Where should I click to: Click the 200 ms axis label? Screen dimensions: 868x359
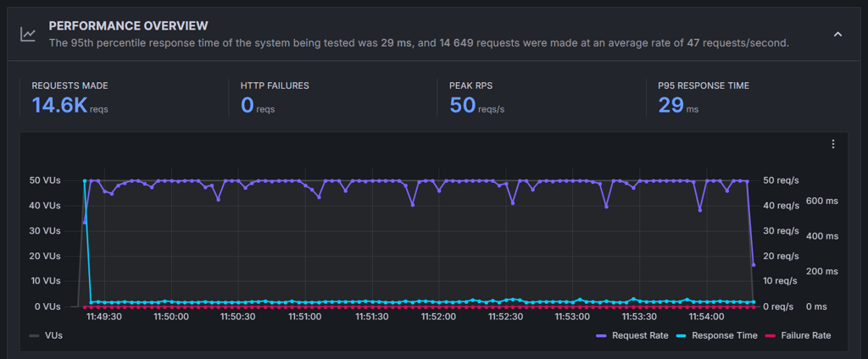coord(824,272)
